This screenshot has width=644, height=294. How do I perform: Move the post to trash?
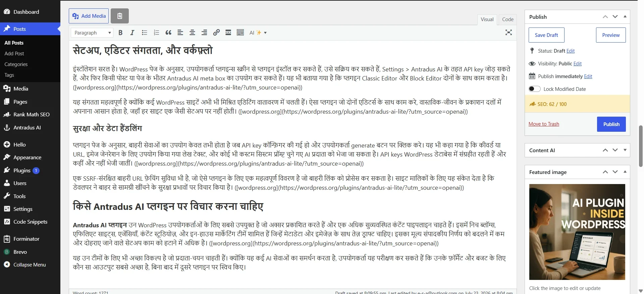click(x=544, y=124)
